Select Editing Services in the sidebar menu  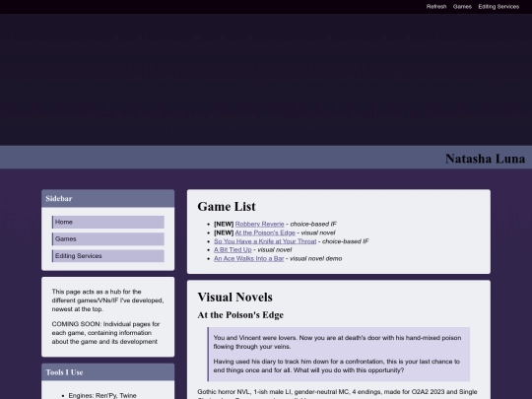point(108,256)
